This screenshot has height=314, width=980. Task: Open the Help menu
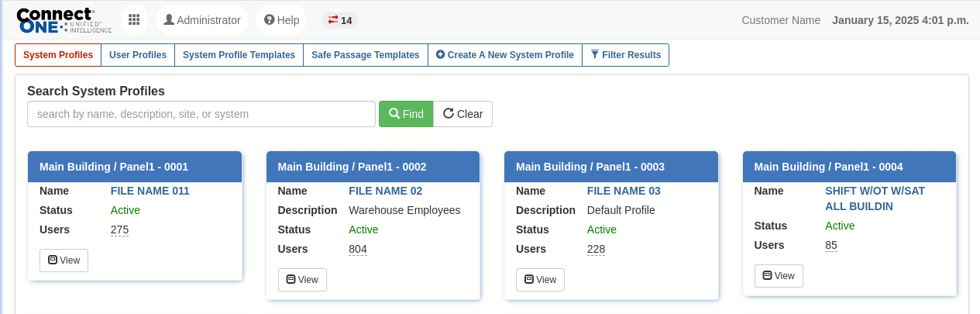pyautogui.click(x=282, y=20)
